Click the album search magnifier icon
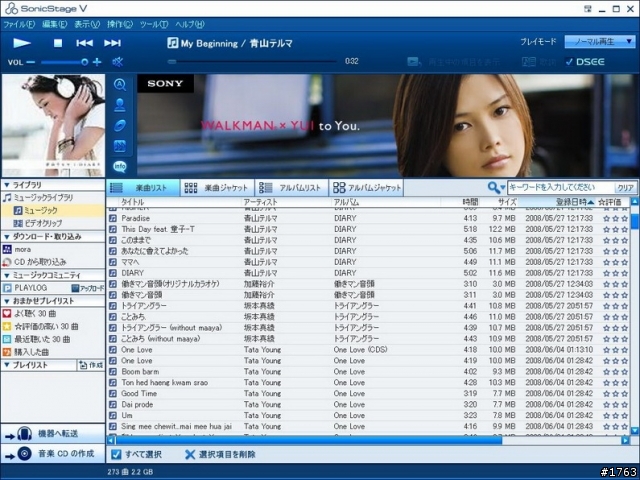 120,85
